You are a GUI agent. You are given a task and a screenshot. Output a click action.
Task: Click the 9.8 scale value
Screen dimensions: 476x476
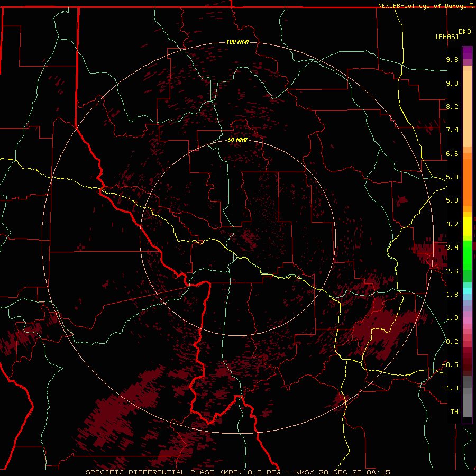click(452, 59)
